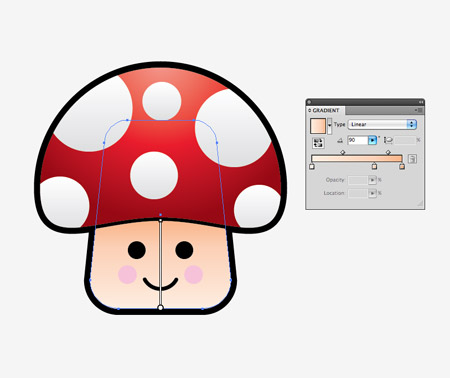Screen dimensions: 450x378
Task: Click the small top white spot on cap
Action: 162,101
